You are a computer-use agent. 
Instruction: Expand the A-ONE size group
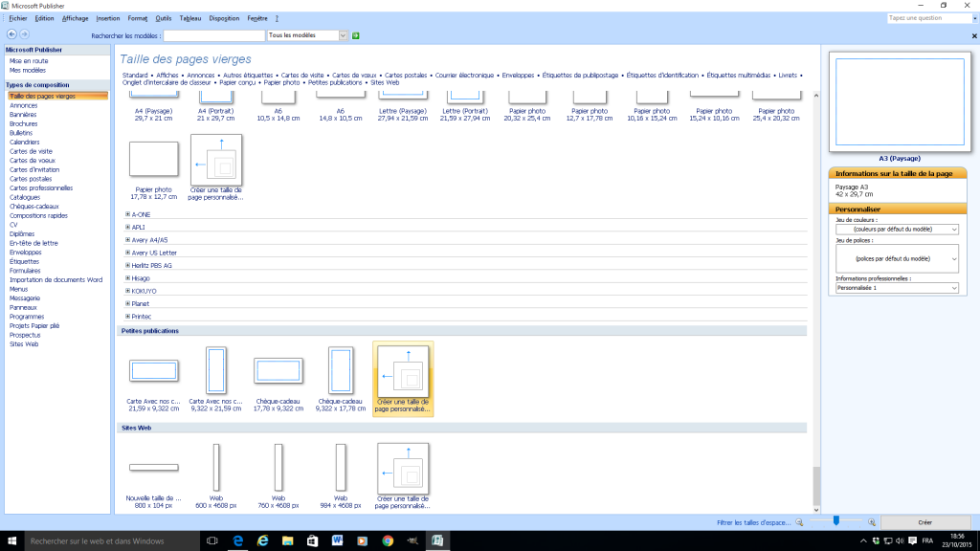click(x=127, y=214)
